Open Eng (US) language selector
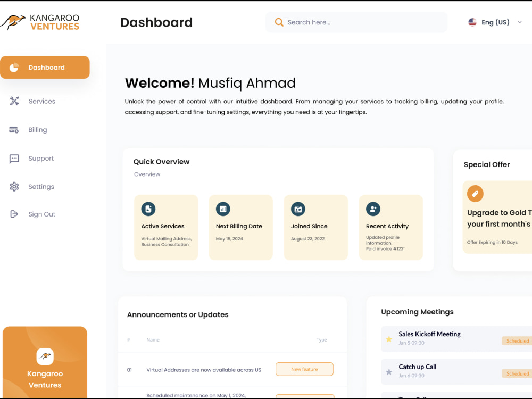This screenshot has width=532, height=399. (495, 22)
